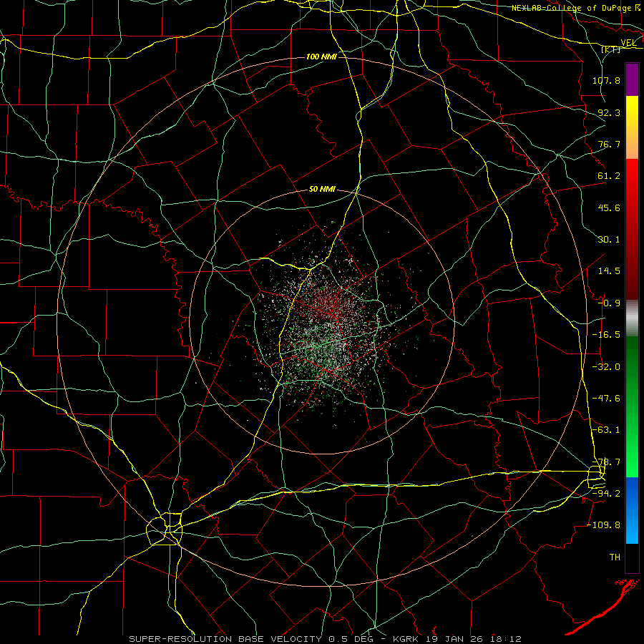Click the -32.0 value on the velocity scale

[x=606, y=367]
